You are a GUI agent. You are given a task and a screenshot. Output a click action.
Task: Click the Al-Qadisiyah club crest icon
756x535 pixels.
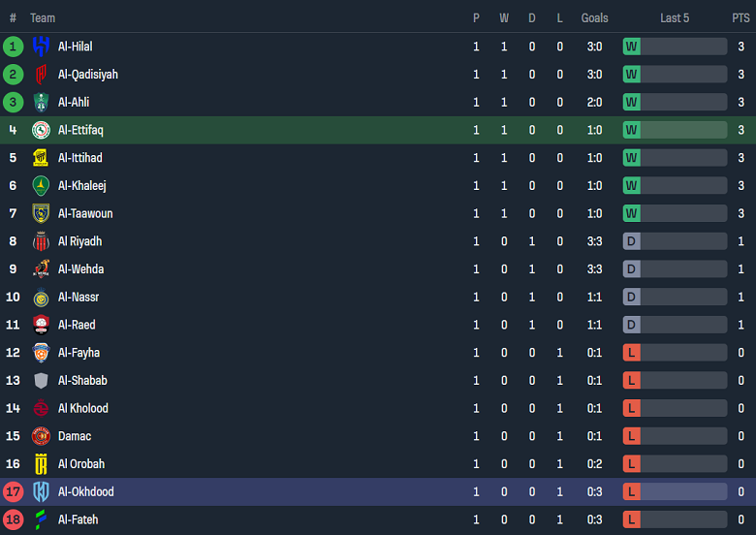tap(41, 75)
